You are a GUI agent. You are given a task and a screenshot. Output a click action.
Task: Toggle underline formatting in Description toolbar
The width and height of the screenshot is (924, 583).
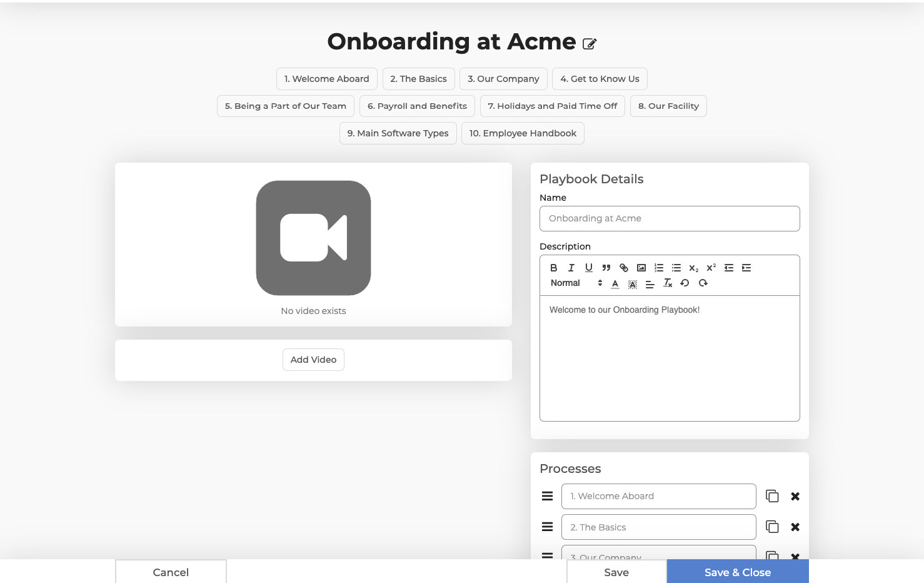click(x=588, y=268)
